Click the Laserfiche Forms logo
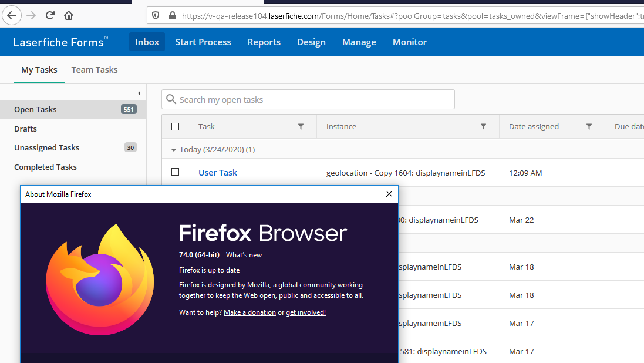 click(60, 42)
